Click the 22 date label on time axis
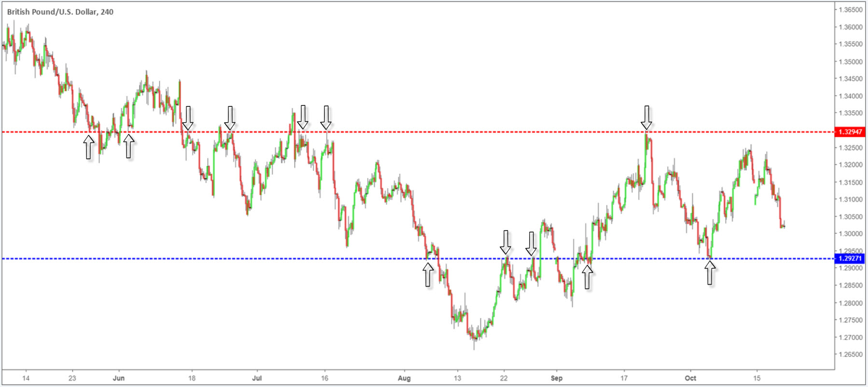The width and height of the screenshot is (868, 387). (x=504, y=378)
